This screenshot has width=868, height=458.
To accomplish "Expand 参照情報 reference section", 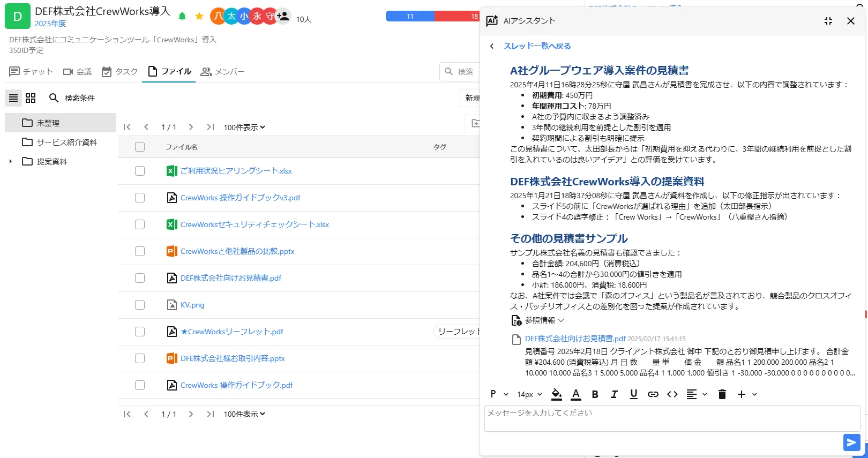I will (537, 320).
